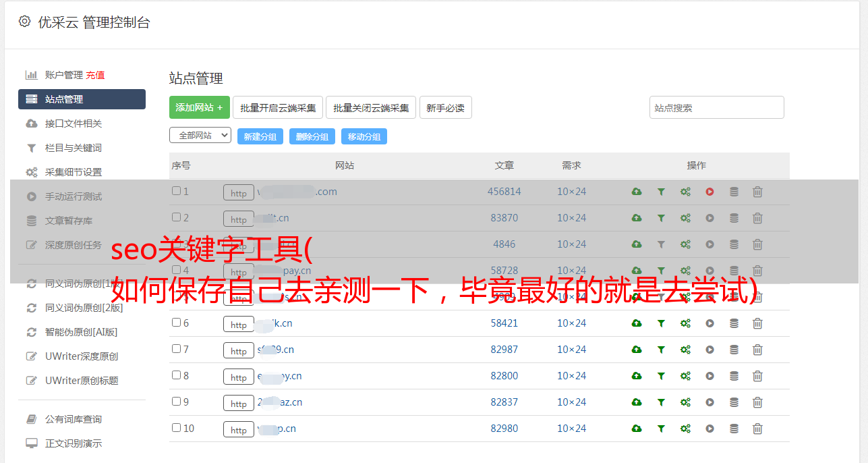Open 栏目与关键词 in the sidebar
The image size is (868, 463).
coord(74,148)
